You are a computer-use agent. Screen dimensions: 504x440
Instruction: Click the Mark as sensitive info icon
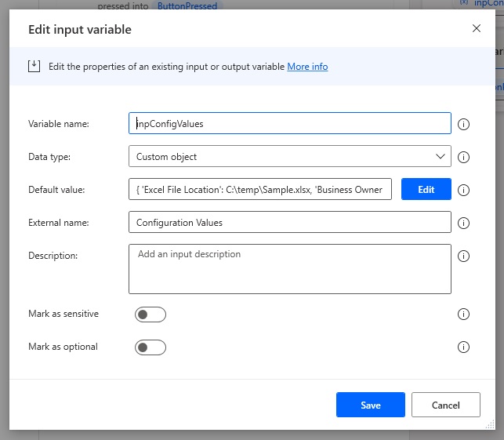tap(463, 314)
